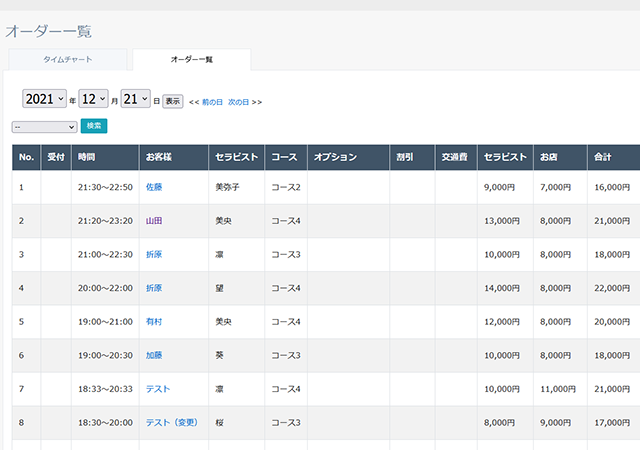
Task: Click the オーダー一覧 page heading
Action: pyautogui.click(x=49, y=31)
